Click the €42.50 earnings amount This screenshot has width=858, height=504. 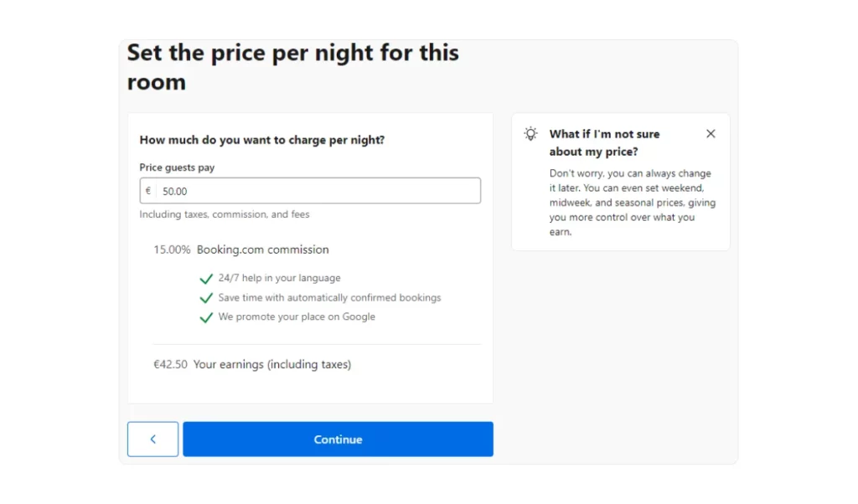click(x=170, y=365)
